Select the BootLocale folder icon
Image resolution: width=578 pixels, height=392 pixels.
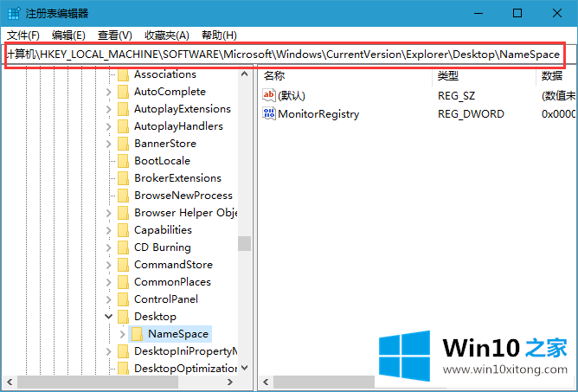(x=123, y=161)
